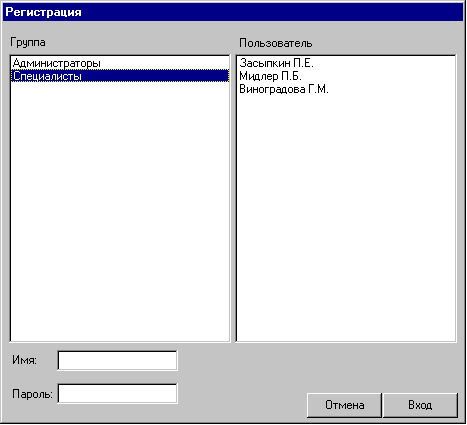Click empty space in the Пользователь list

[346, 217]
